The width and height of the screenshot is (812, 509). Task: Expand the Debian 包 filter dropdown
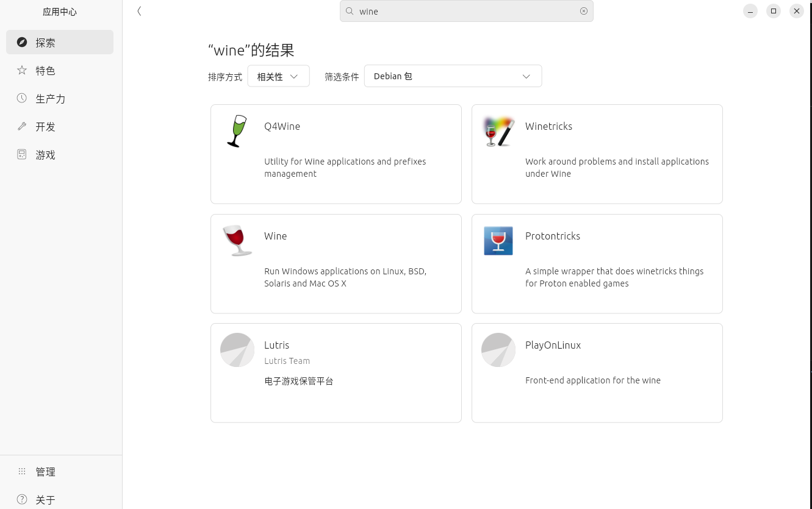click(453, 76)
